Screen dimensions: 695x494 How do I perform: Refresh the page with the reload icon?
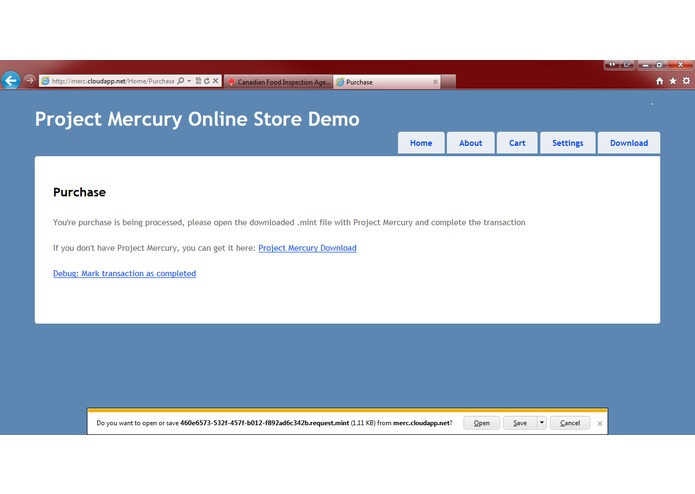(207, 81)
